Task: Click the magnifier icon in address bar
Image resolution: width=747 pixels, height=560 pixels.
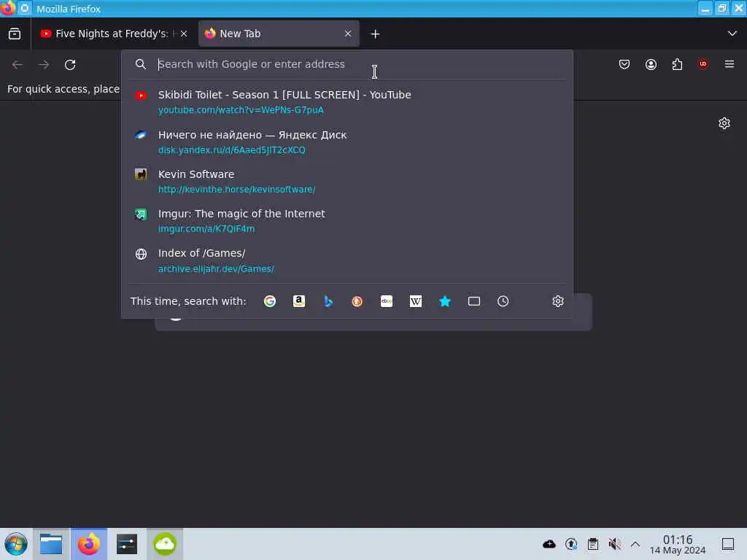Action: click(141, 64)
